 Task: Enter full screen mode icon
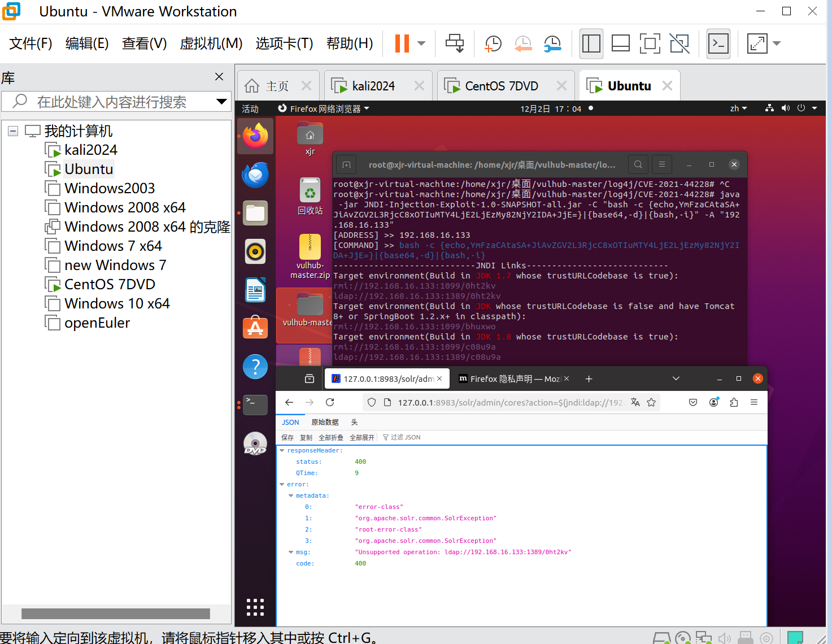[x=650, y=43]
